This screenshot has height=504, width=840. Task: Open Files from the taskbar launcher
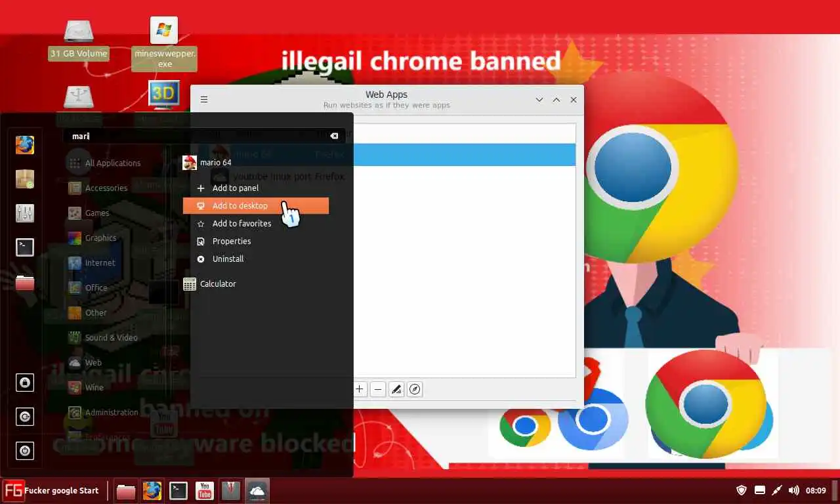(126, 491)
